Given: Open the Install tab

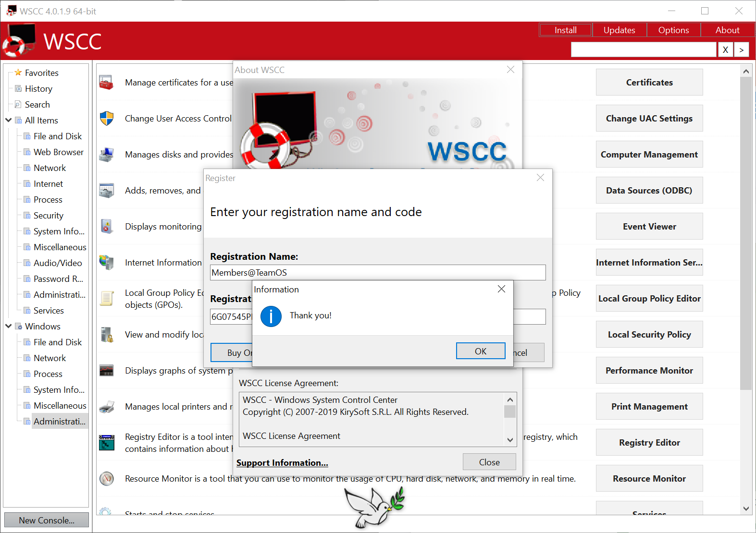Looking at the screenshot, I should [566, 30].
